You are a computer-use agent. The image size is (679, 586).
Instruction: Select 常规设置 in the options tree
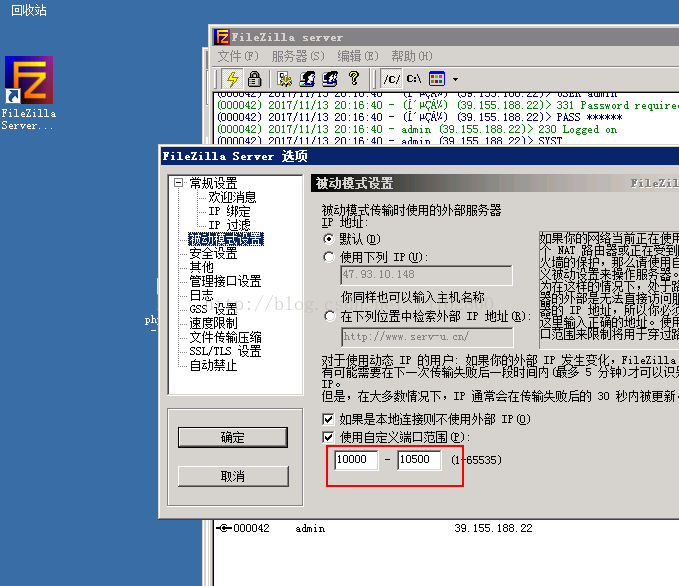[x=213, y=183]
